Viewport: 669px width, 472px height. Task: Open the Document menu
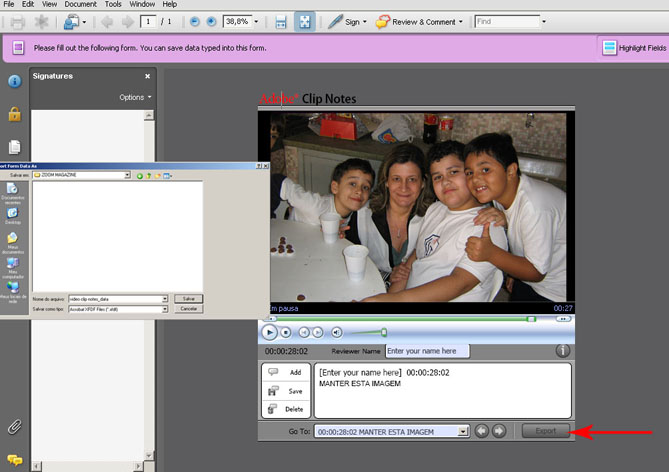pyautogui.click(x=81, y=5)
